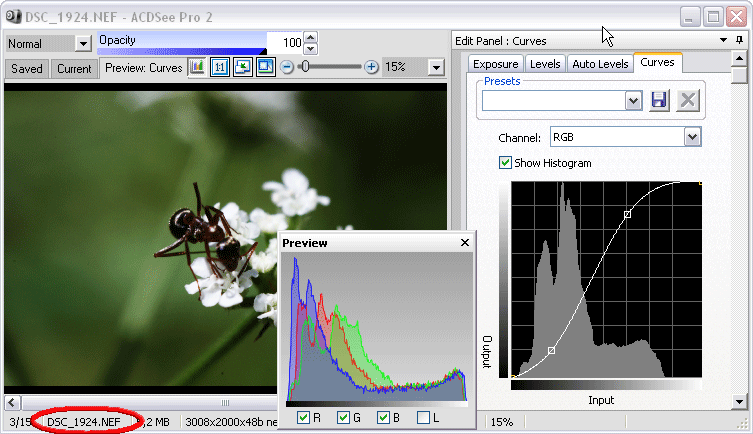Pin the Edit Panel with pushpin icon
The image size is (753, 434).
point(740,40)
